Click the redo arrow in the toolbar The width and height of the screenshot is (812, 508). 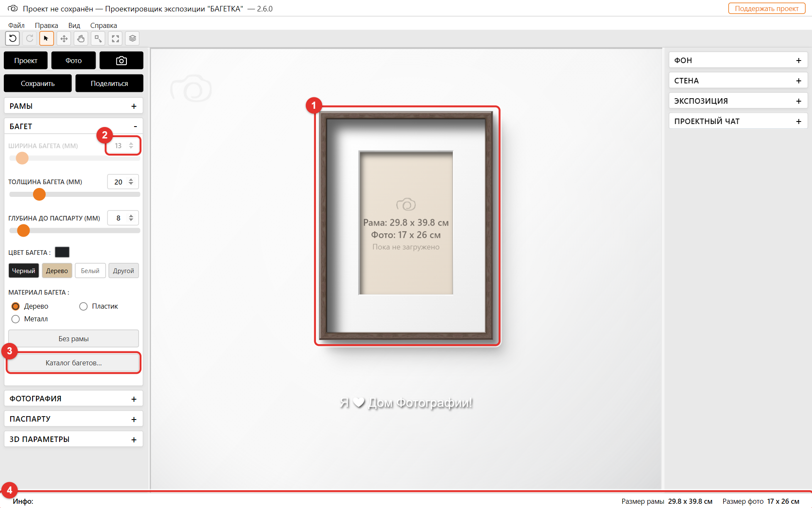pos(30,39)
